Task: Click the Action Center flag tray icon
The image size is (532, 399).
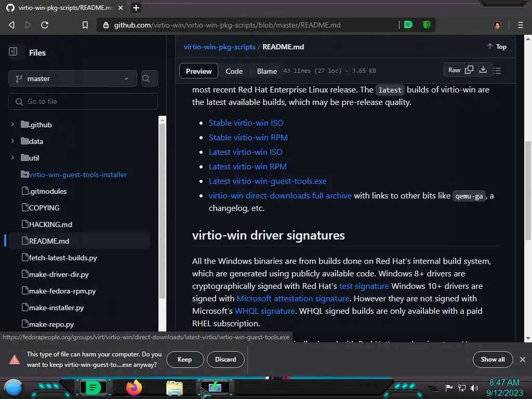Action: 449,388
